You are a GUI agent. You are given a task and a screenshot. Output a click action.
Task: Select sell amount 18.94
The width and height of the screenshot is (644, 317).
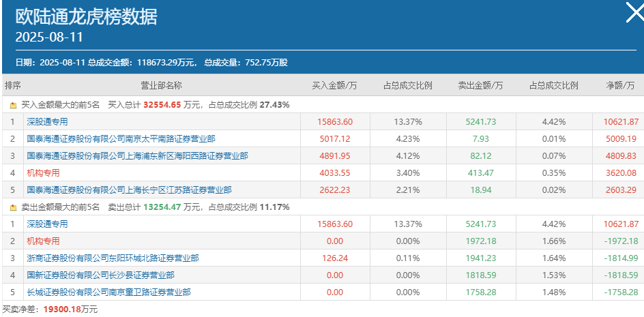point(480,190)
